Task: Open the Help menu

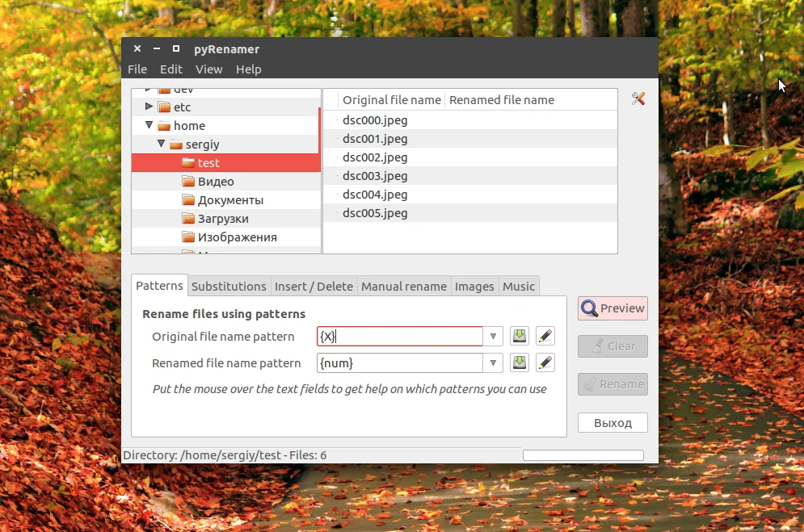Action: (248, 69)
